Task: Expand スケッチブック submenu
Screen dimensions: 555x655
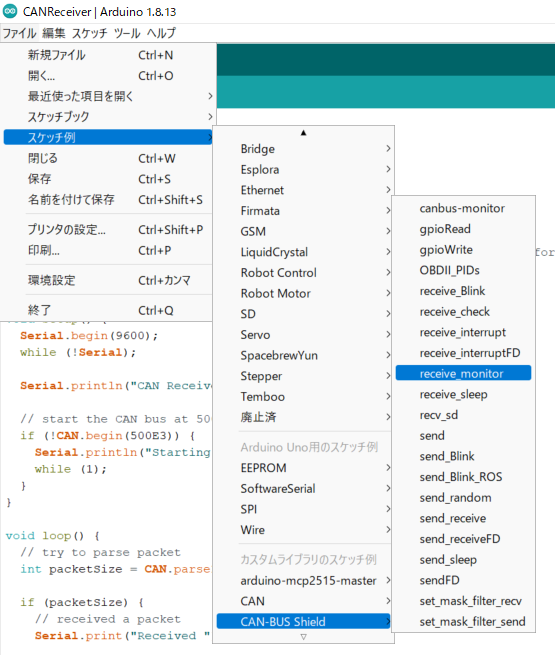Action: [x=108, y=117]
